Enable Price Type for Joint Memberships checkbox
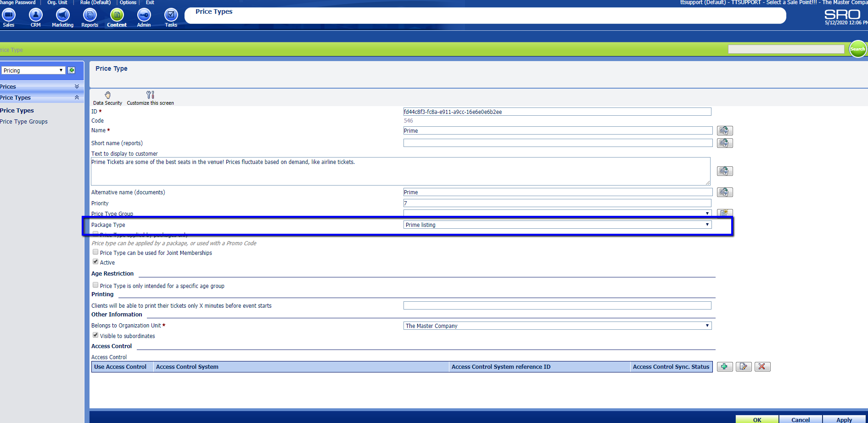868x423 pixels. click(95, 252)
